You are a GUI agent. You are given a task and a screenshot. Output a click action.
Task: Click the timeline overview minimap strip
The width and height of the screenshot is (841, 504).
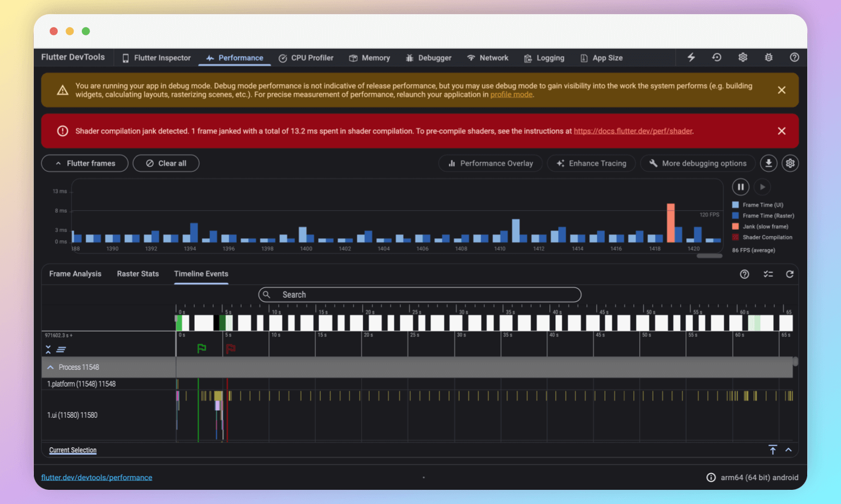tap(484, 323)
